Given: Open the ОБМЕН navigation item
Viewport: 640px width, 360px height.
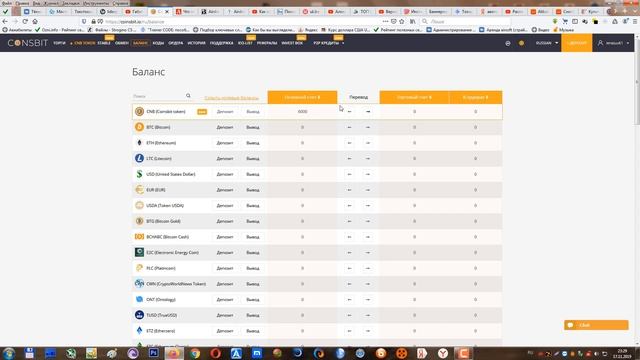Looking at the screenshot, I should click(x=122, y=43).
